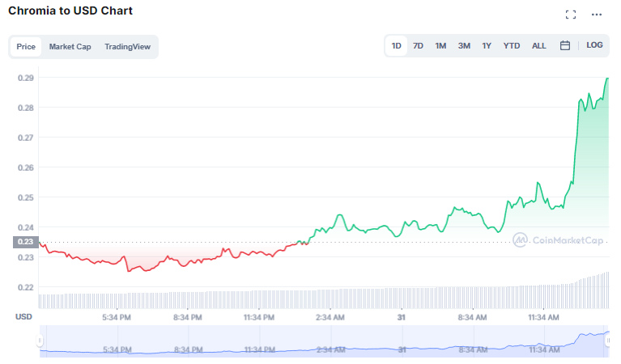The height and width of the screenshot is (364, 621).
Task: Click the 31 date main x-axis label
Action: point(402,317)
